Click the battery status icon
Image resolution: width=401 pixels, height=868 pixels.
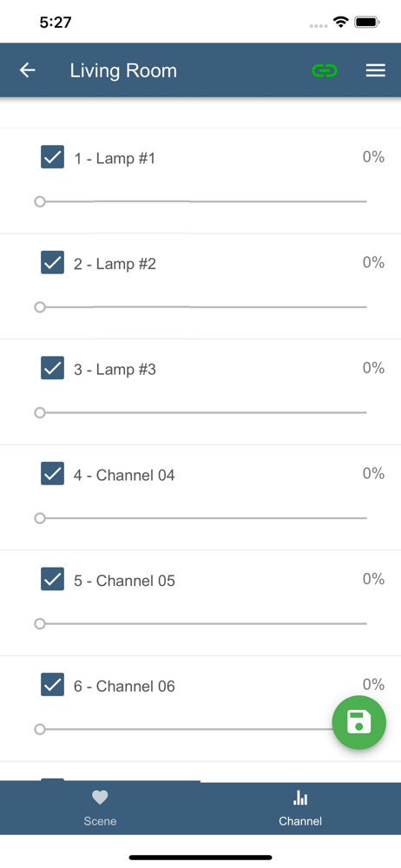[x=366, y=23]
